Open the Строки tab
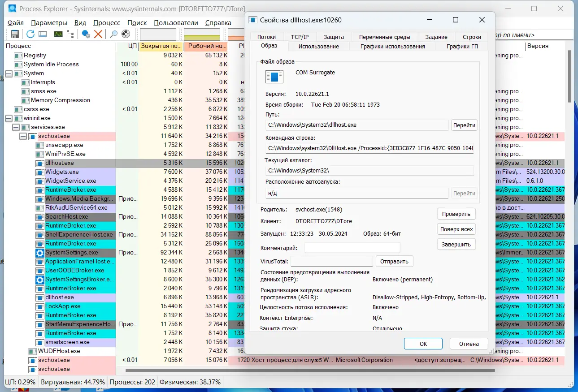The image size is (578, 392). coord(472,37)
